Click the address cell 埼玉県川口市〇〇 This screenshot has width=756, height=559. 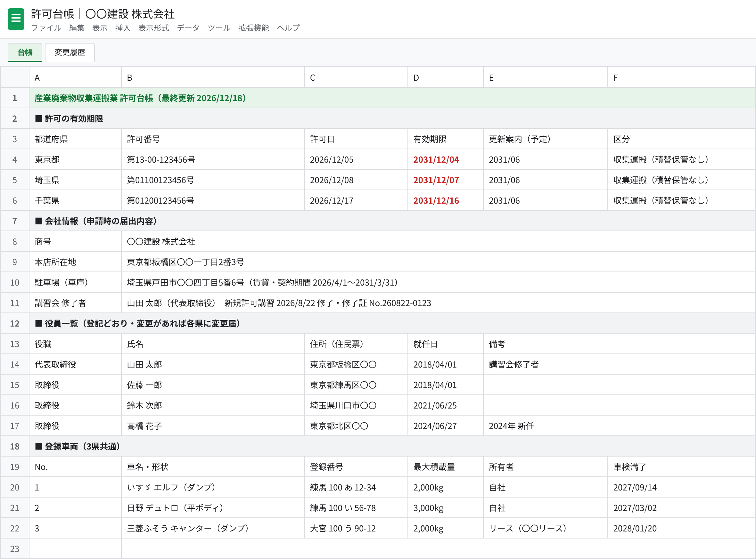click(x=356, y=405)
